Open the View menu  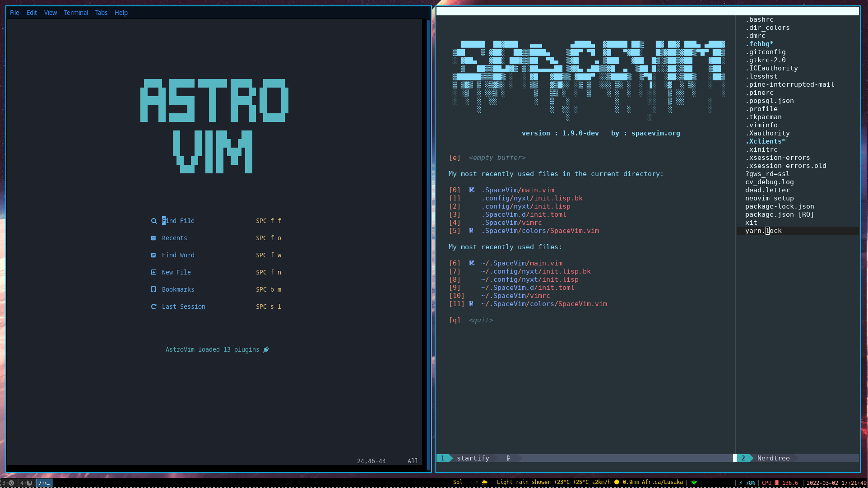pyautogui.click(x=51, y=13)
